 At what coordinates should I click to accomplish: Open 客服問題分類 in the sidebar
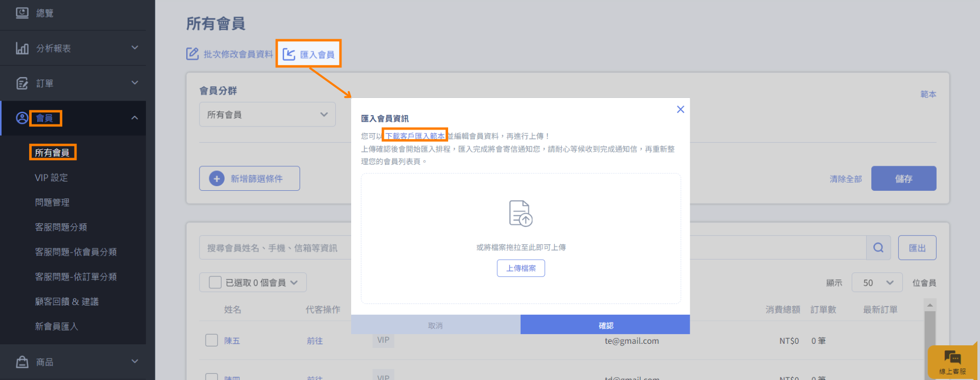coord(61,227)
